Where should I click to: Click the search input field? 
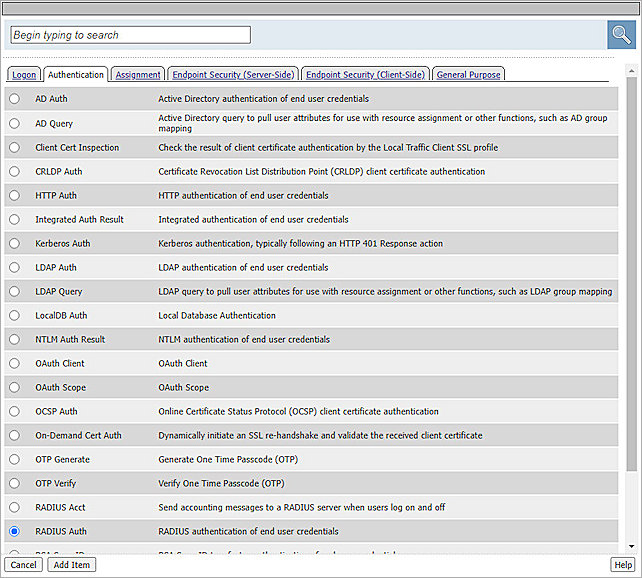131,35
